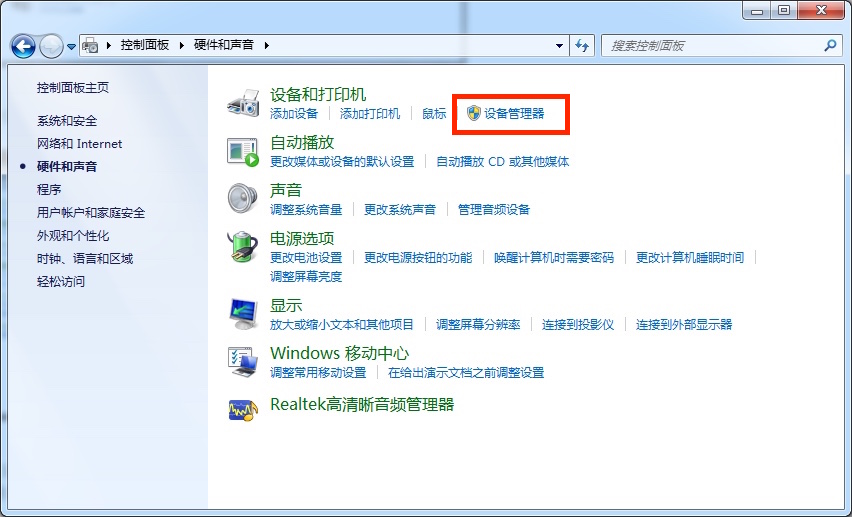Expand the arrow after 硬件和声音 in breadcrumb
Screen dimensions: 852x517
(267, 45)
